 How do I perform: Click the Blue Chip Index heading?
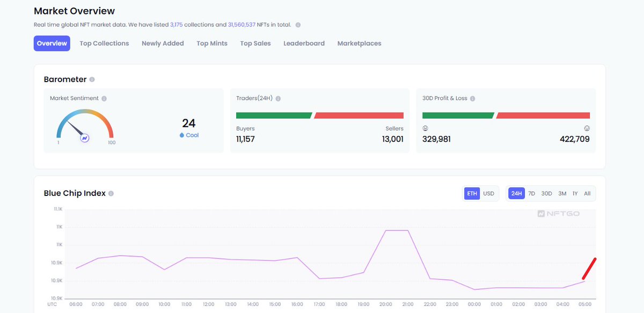pyautogui.click(x=75, y=193)
